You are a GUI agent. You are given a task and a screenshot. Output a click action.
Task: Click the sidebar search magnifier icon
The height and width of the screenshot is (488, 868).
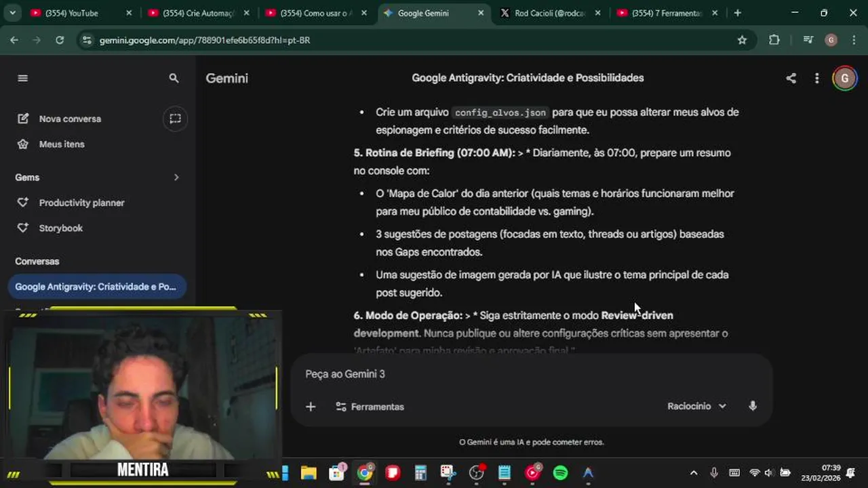point(174,78)
